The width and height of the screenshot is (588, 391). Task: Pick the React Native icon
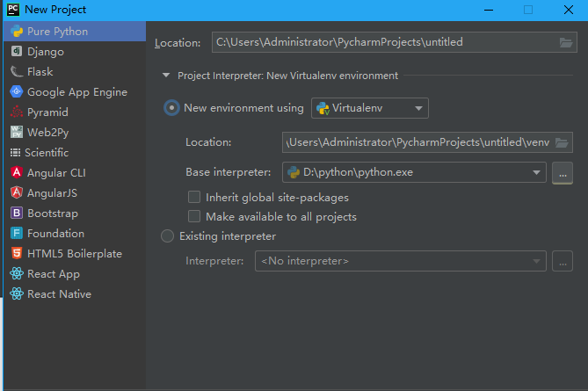click(x=17, y=294)
